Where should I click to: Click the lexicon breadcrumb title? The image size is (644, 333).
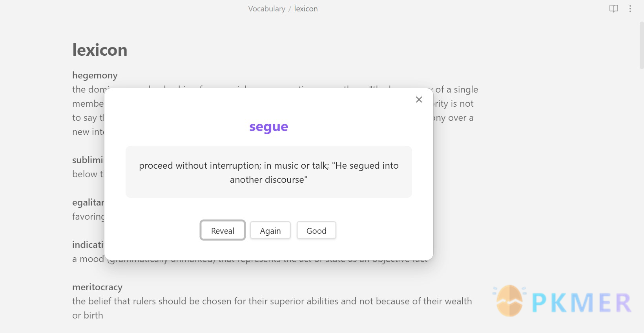click(306, 9)
